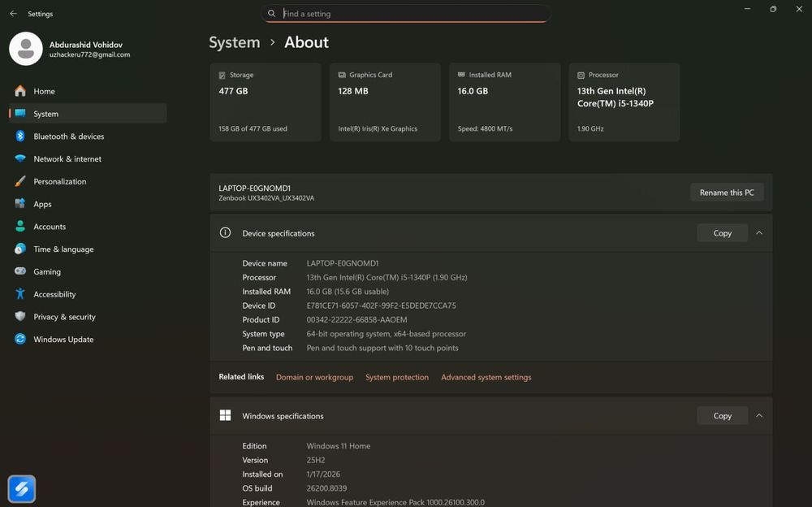This screenshot has width=812, height=507.
Task: Collapse the Windows specifications section
Action: 759,416
